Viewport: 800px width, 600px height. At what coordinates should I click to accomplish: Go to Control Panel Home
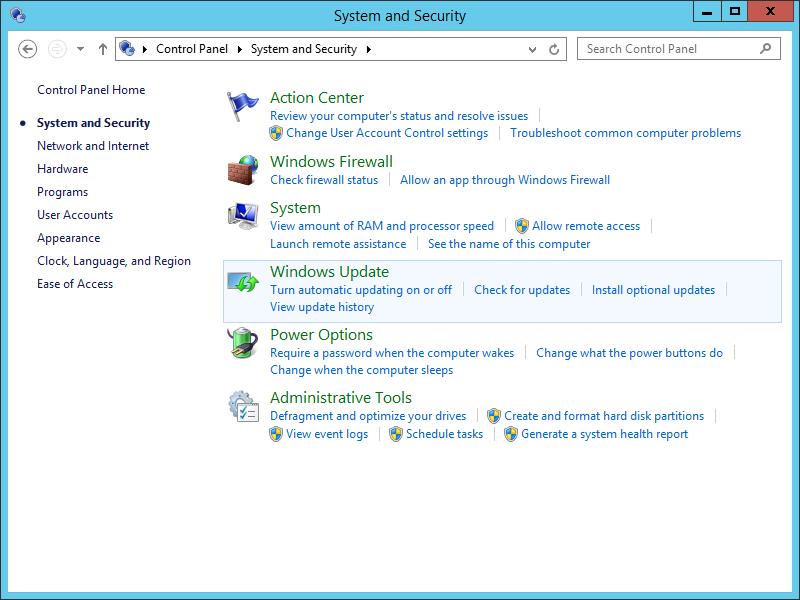91,90
